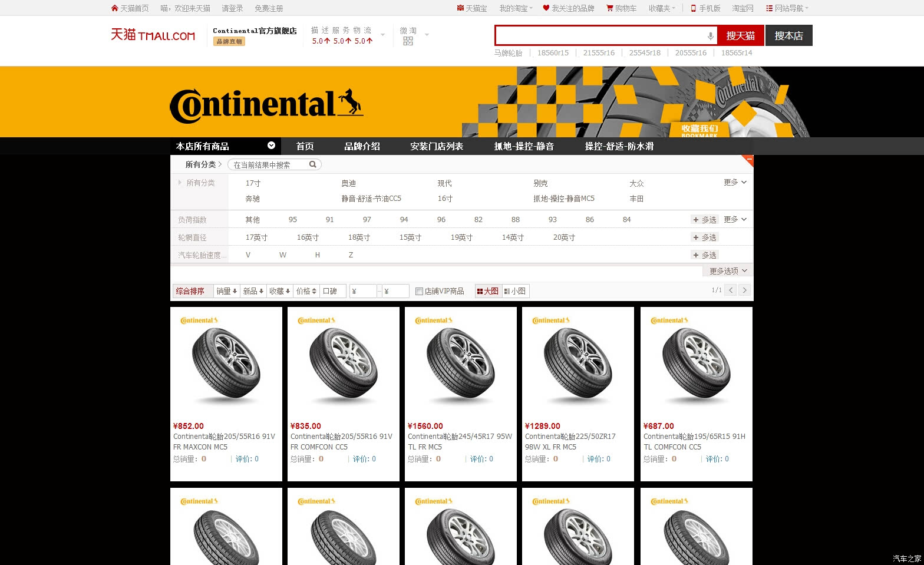Open the shopping cart icon 购物车
This screenshot has height=565, width=924.
[610, 8]
